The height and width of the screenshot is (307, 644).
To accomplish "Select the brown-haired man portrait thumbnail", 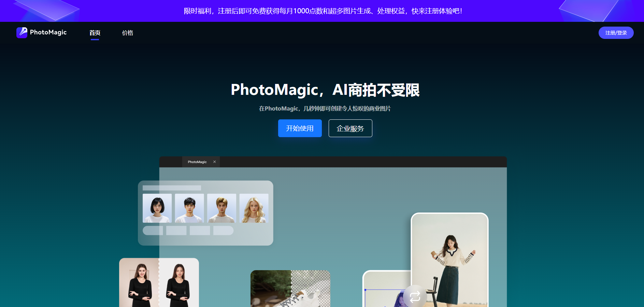I will point(221,208).
